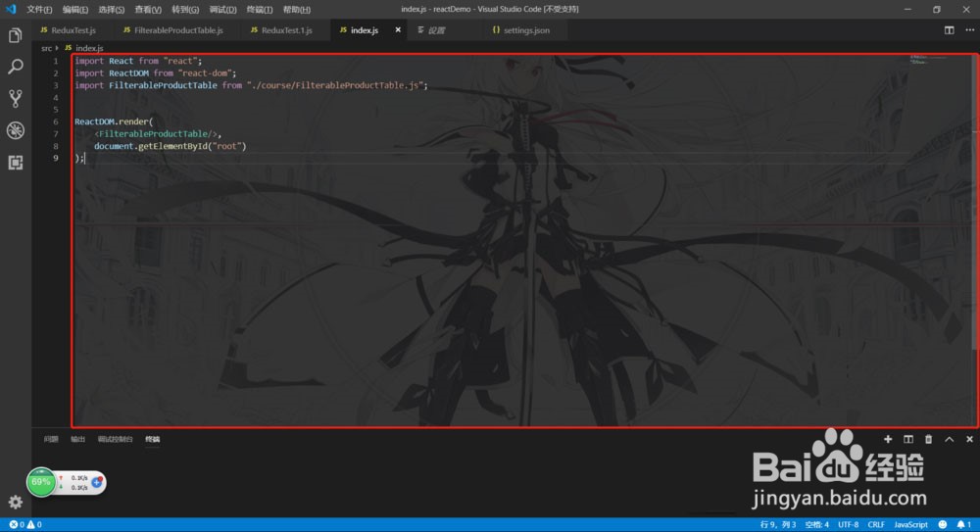Open the 调试(D) menu
The image size is (980, 532).
point(222,10)
